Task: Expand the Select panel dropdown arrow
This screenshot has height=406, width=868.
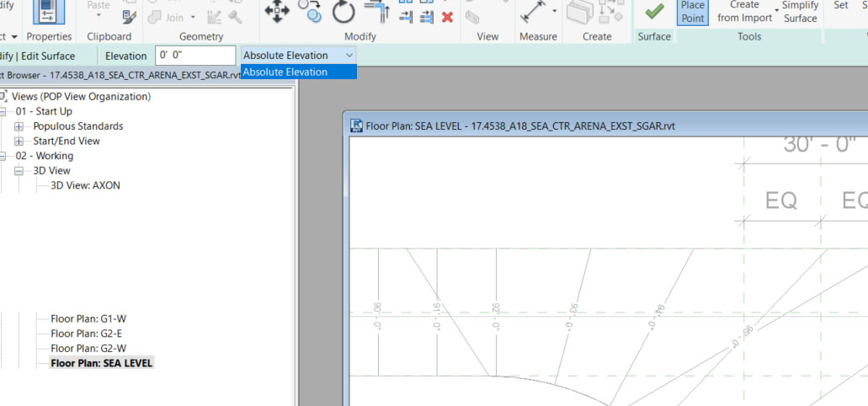Action: coord(14,36)
